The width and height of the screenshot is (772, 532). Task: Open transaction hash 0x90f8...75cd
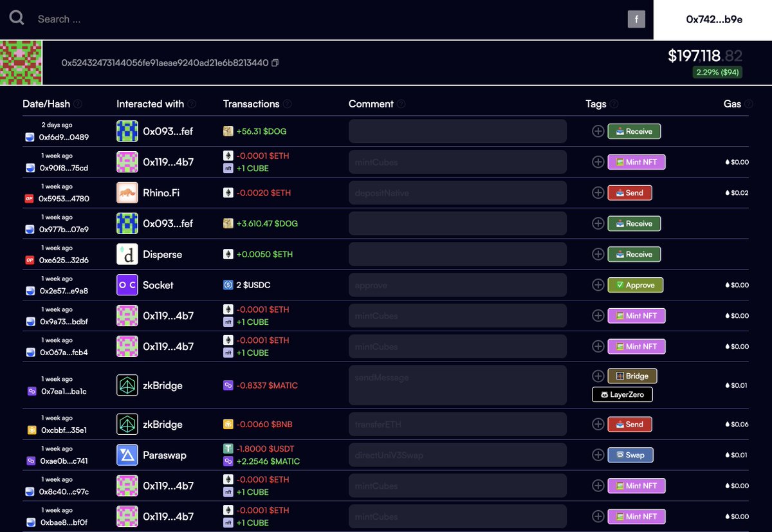tap(64, 168)
